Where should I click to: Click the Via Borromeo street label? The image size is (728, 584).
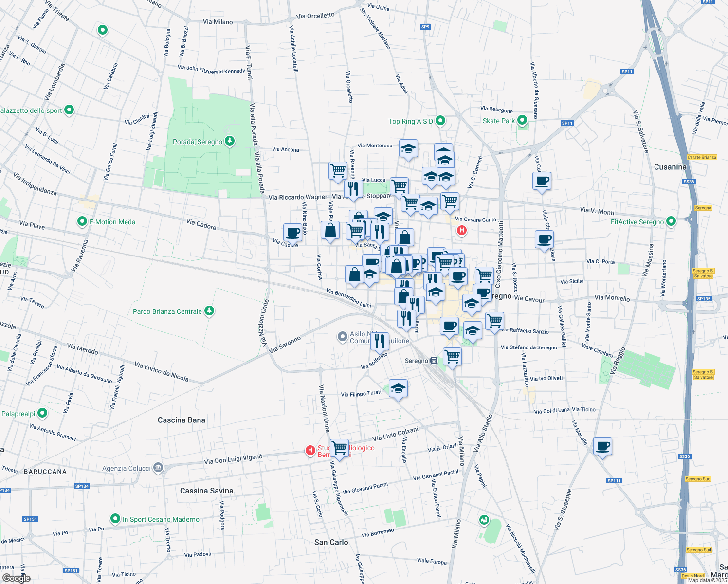pyautogui.click(x=378, y=533)
